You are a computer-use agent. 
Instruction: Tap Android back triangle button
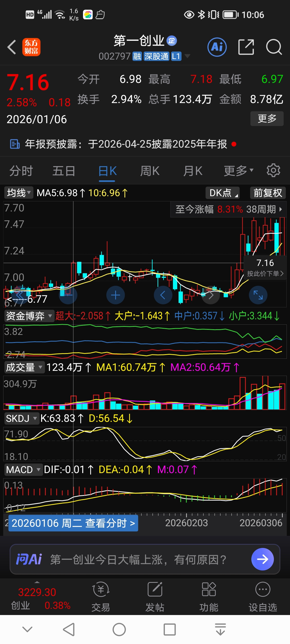[69, 630]
